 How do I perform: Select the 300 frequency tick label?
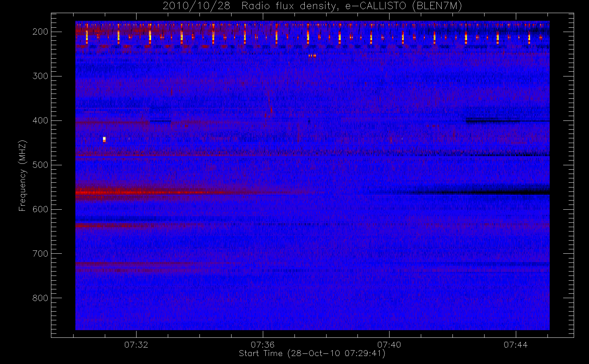[40, 76]
